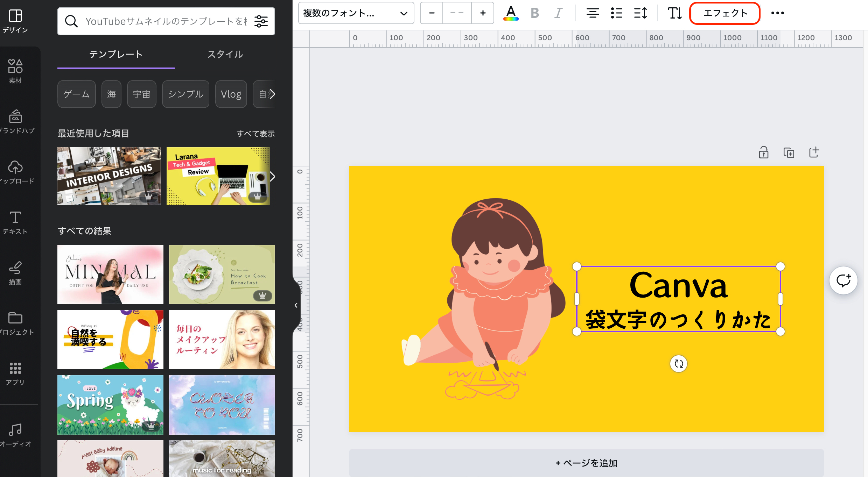The height and width of the screenshot is (477, 868).
Task: Open the オーディオ (Audio) panel
Action: tap(15, 435)
